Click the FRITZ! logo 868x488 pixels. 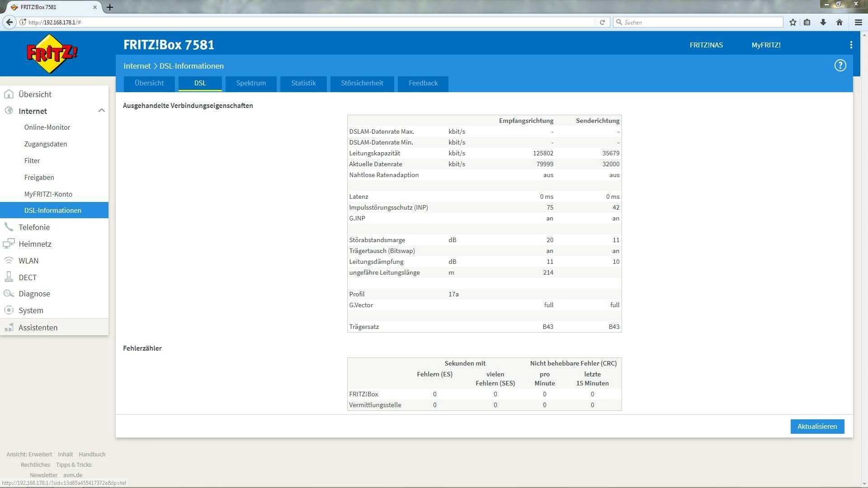52,53
